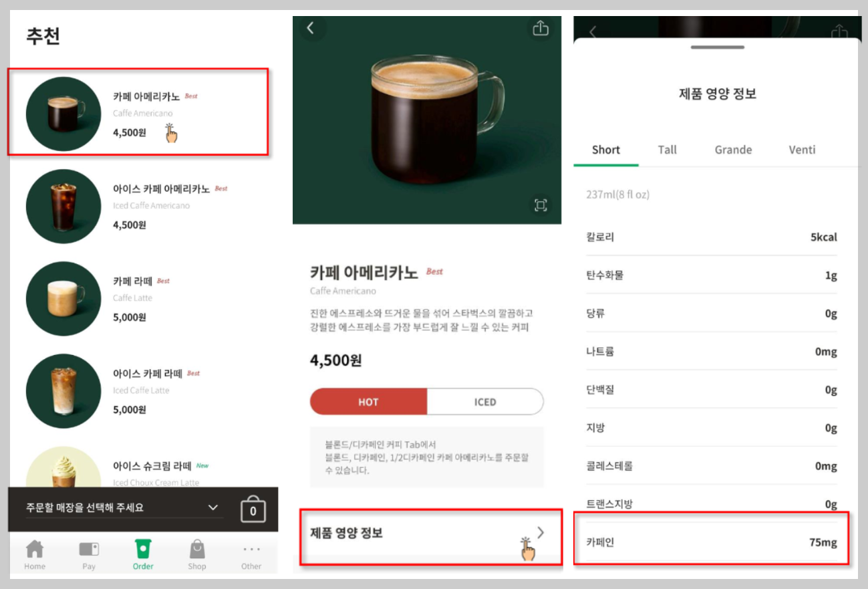Tap the 카페인 75mg row
The height and width of the screenshot is (589, 868).
pyautogui.click(x=712, y=542)
